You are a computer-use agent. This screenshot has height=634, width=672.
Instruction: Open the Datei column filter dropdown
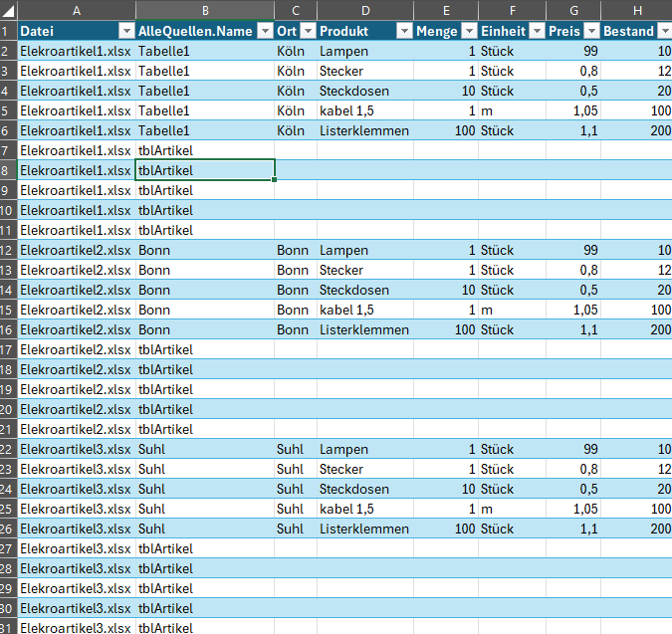point(125,31)
